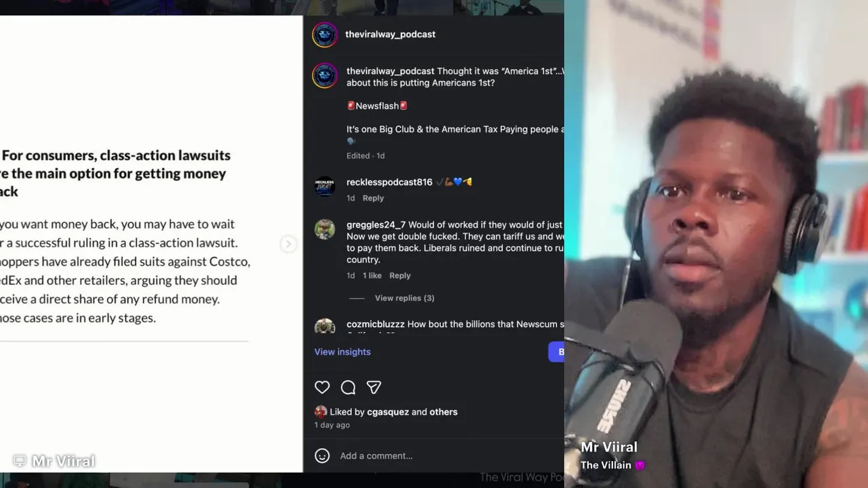
Task: Open greggles24_7 profile avatar
Action: coord(325,229)
